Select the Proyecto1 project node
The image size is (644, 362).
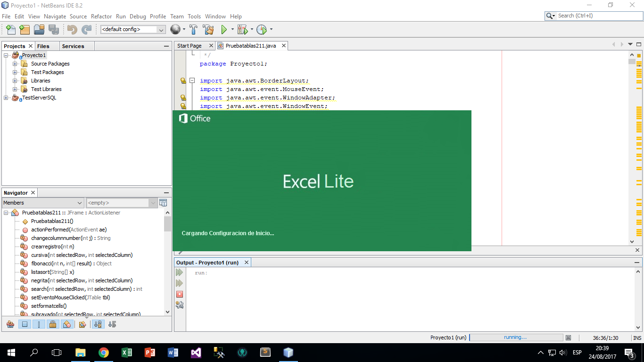tap(34, 55)
